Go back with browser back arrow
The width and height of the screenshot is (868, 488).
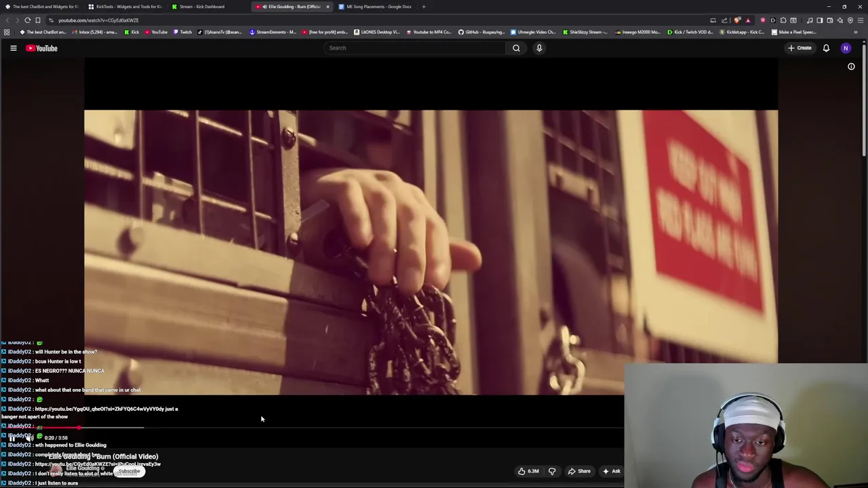7,20
